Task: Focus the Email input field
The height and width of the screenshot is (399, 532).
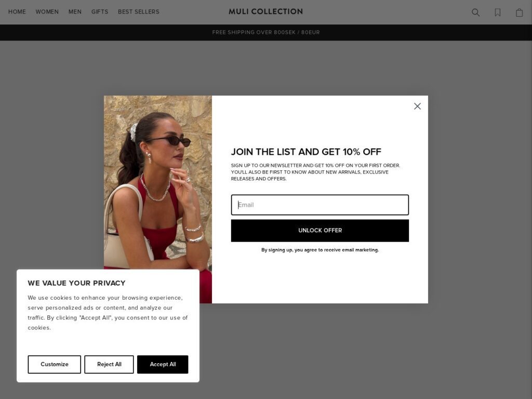Action: [320, 205]
